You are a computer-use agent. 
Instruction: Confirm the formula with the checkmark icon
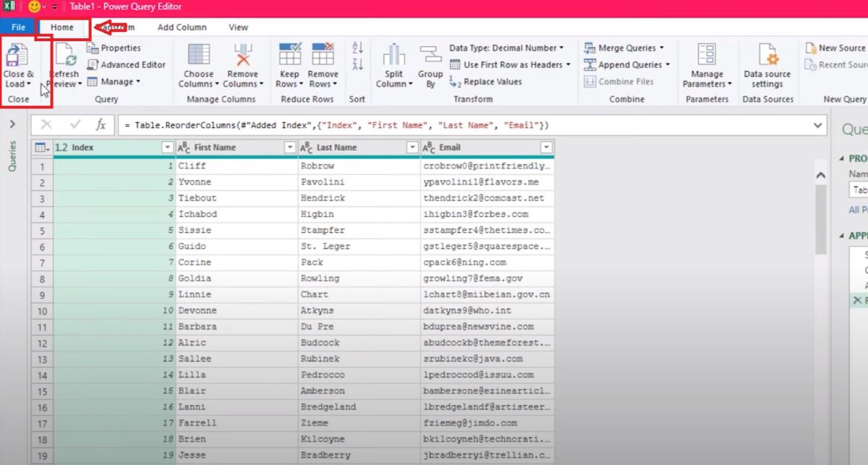tap(75, 125)
